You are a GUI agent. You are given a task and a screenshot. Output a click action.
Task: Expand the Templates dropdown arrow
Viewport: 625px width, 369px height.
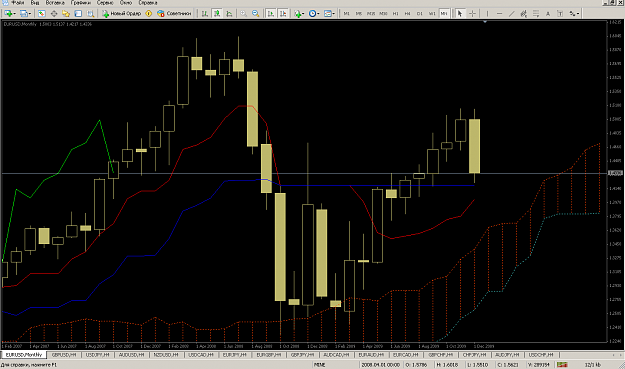(x=334, y=14)
